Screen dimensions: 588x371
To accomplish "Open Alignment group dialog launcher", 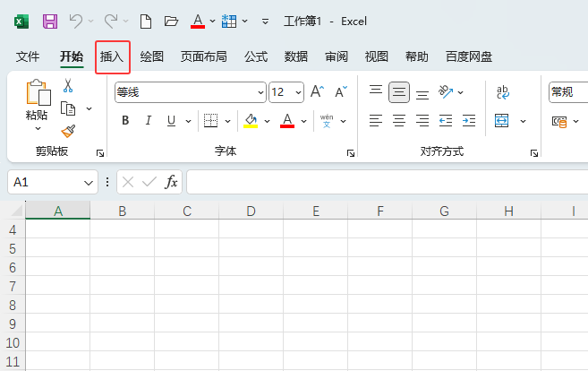I will click(534, 153).
